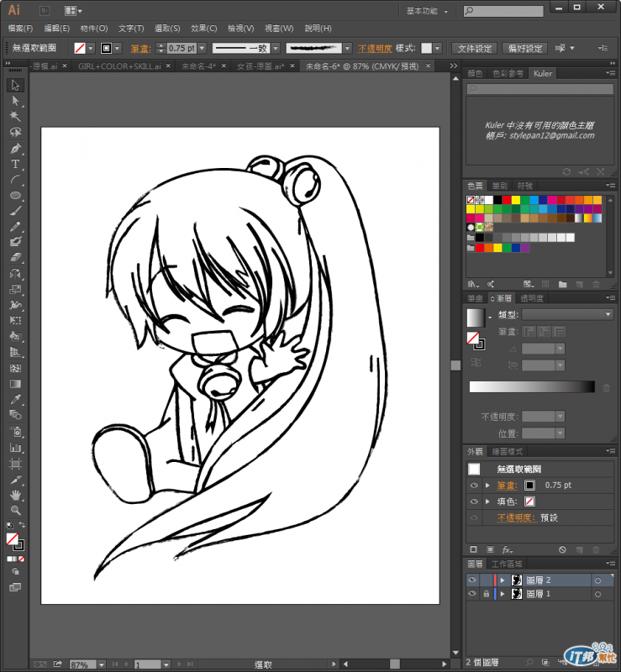
Task: Expand layer 圖層 1 contents
Action: coord(503,594)
